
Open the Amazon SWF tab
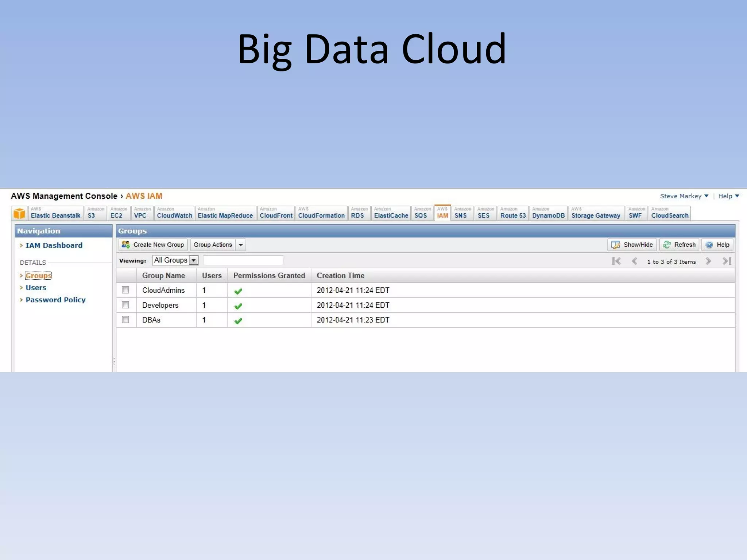click(x=636, y=213)
